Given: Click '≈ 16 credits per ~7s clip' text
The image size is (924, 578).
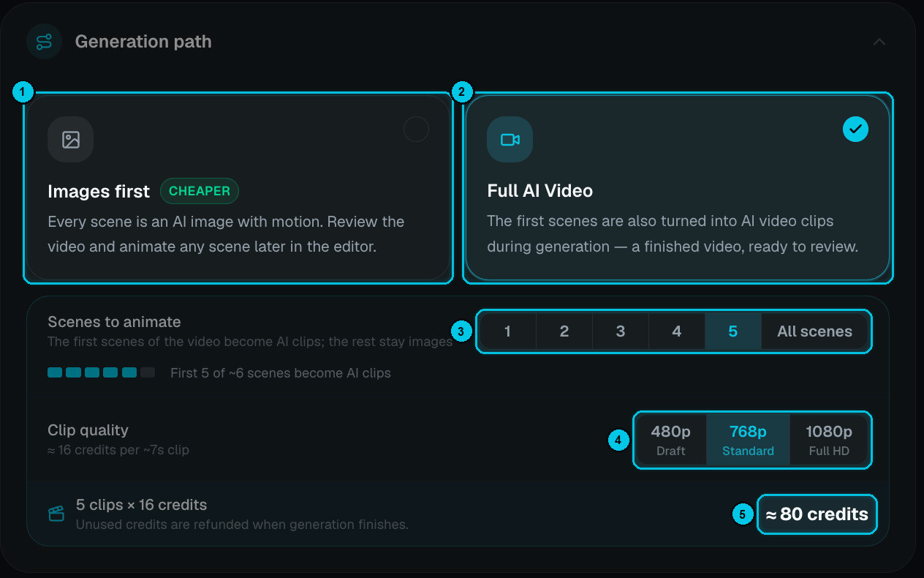Looking at the screenshot, I should [118, 450].
